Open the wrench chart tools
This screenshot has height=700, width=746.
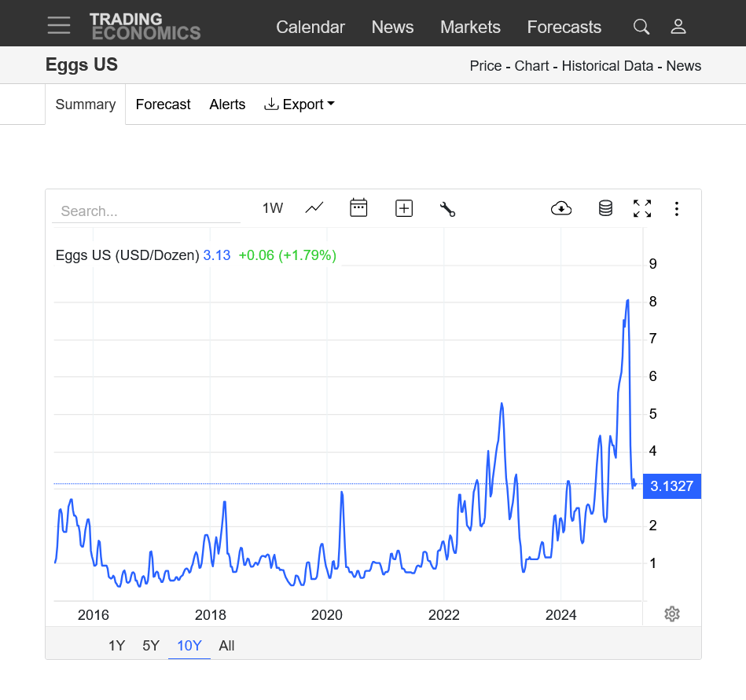[x=448, y=209]
